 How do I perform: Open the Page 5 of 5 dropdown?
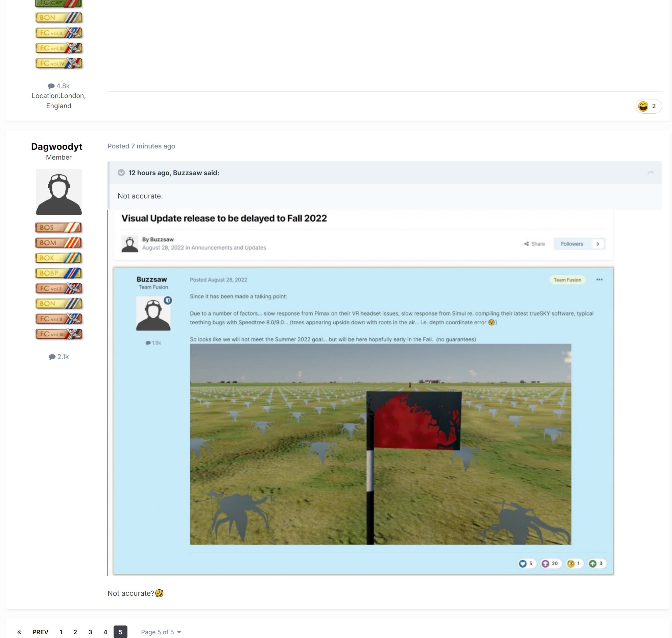pos(161,632)
